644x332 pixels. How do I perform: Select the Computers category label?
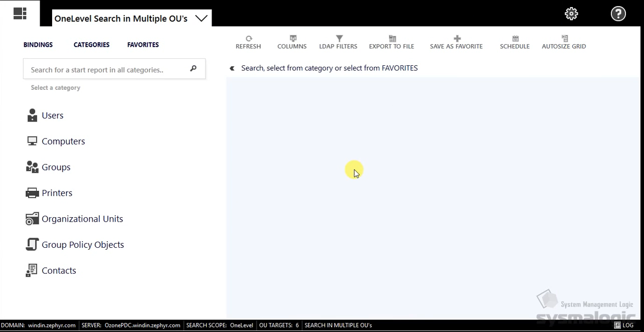63,141
